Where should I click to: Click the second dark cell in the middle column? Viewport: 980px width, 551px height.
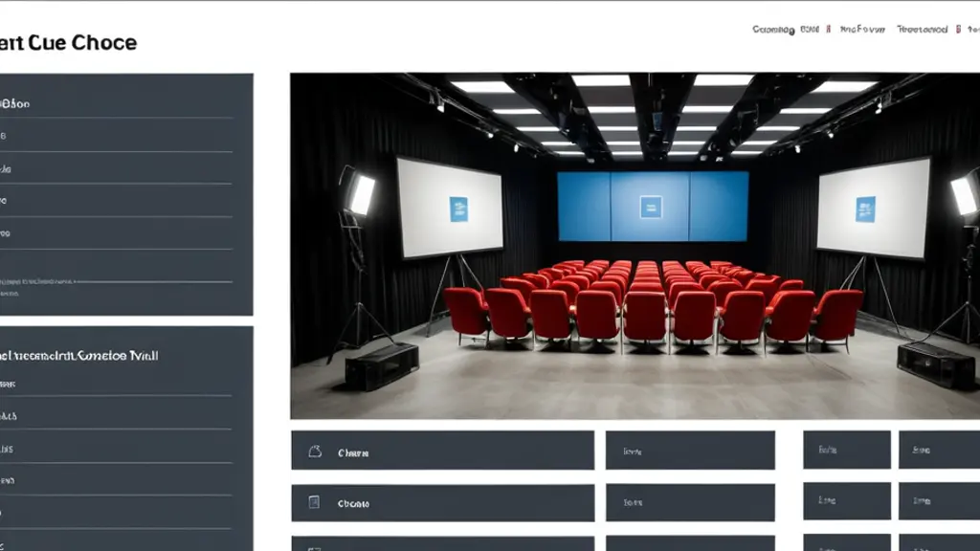(690, 502)
